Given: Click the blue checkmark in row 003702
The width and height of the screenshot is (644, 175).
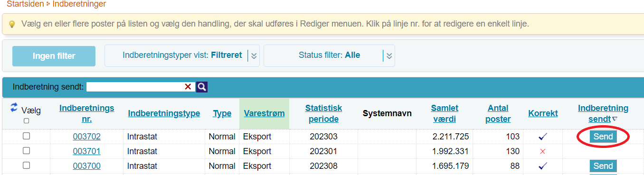Looking at the screenshot, I should (x=543, y=137).
